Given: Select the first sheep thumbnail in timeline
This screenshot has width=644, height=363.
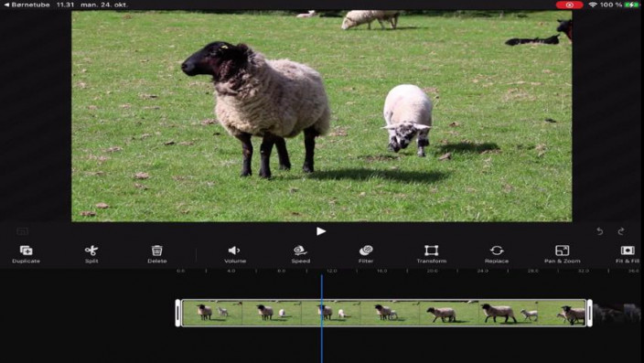Looking at the screenshot, I should tap(212, 313).
